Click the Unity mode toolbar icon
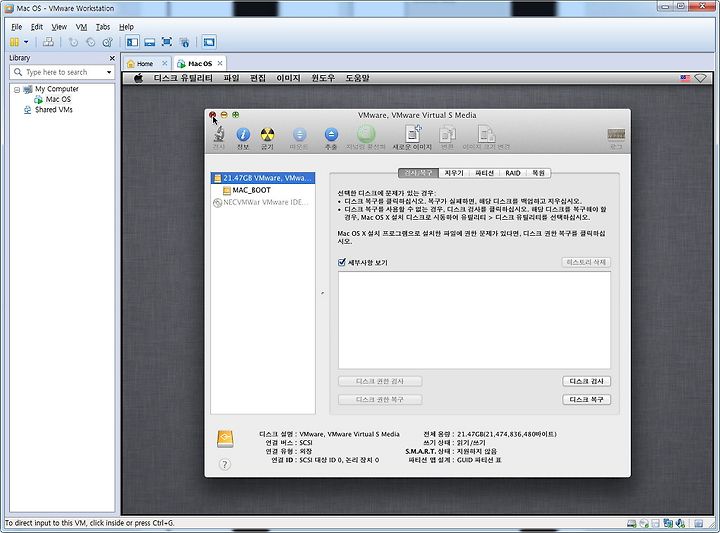The width and height of the screenshot is (720, 533). pyautogui.click(x=184, y=42)
